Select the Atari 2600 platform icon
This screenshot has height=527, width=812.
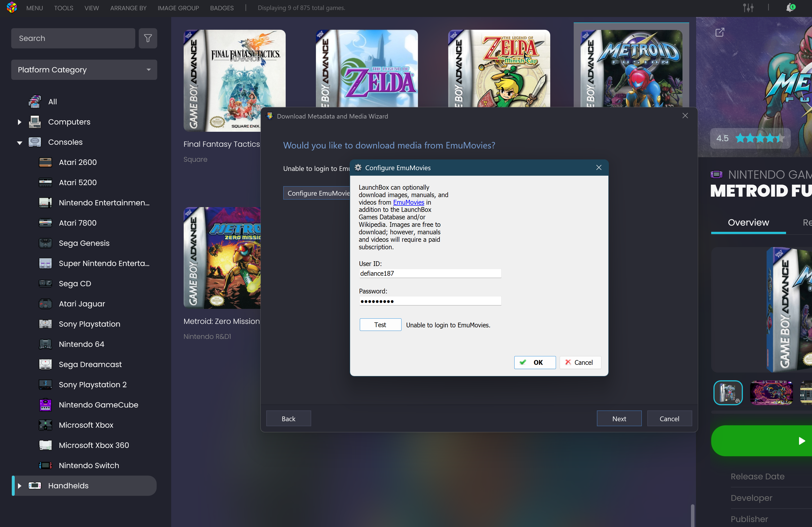pos(45,162)
